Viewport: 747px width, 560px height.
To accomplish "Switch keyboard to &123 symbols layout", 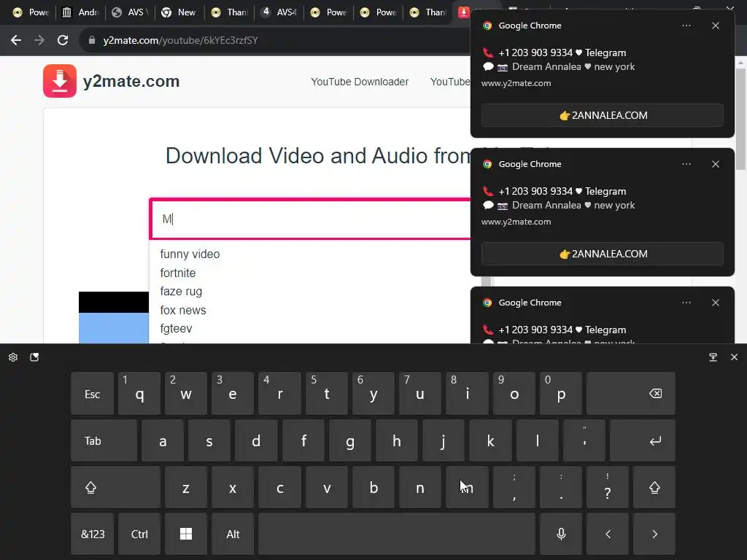I will 93,534.
